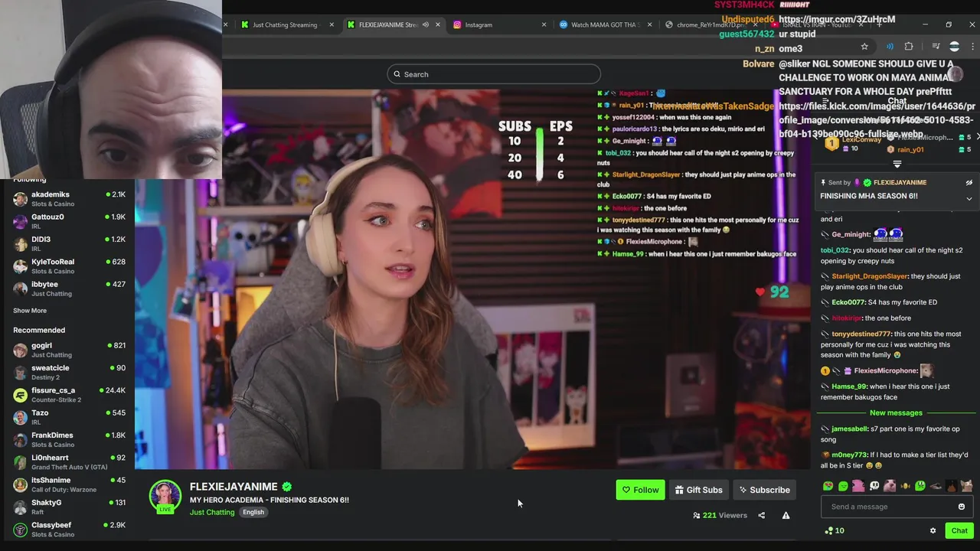Open akademiks channel from Following

pos(69,199)
